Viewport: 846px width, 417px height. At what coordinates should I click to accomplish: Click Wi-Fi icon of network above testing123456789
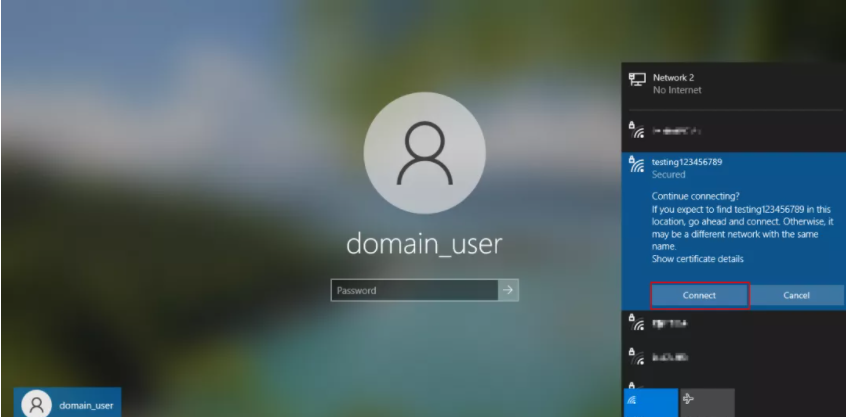click(636, 130)
